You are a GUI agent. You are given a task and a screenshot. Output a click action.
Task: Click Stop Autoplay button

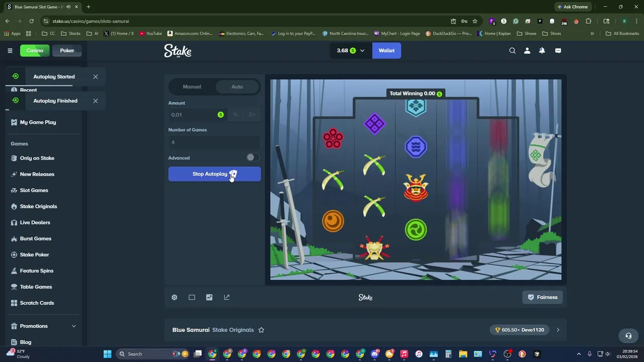click(x=214, y=174)
